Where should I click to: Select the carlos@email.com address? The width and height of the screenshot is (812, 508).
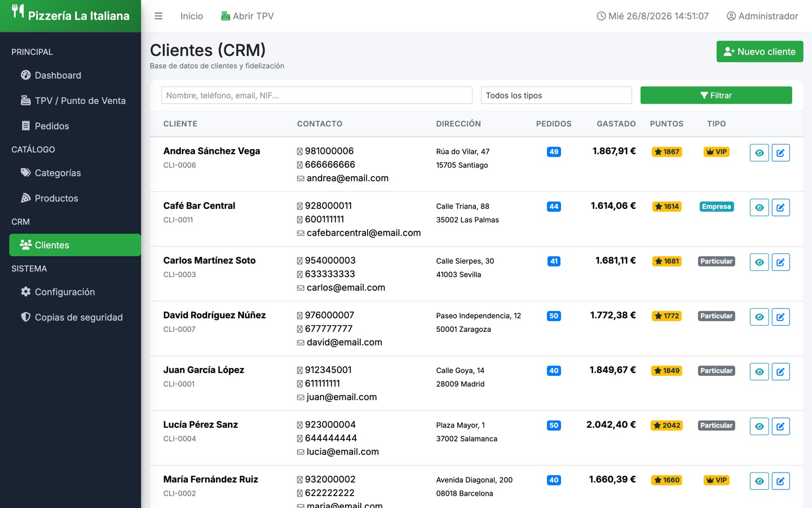pos(346,288)
